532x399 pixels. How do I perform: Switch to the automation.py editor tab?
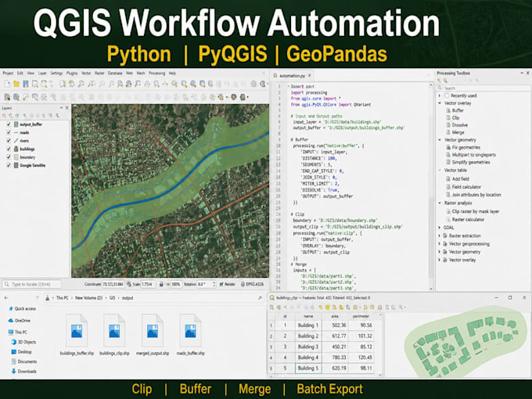292,76
